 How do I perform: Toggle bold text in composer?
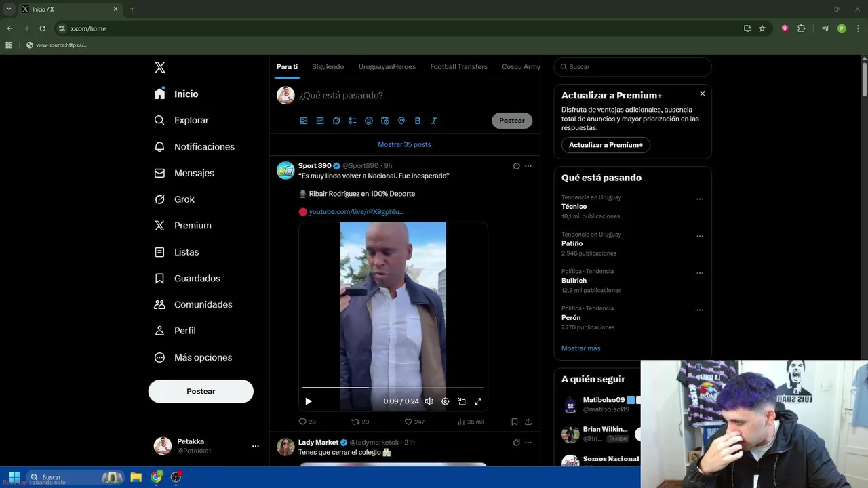[x=418, y=121]
